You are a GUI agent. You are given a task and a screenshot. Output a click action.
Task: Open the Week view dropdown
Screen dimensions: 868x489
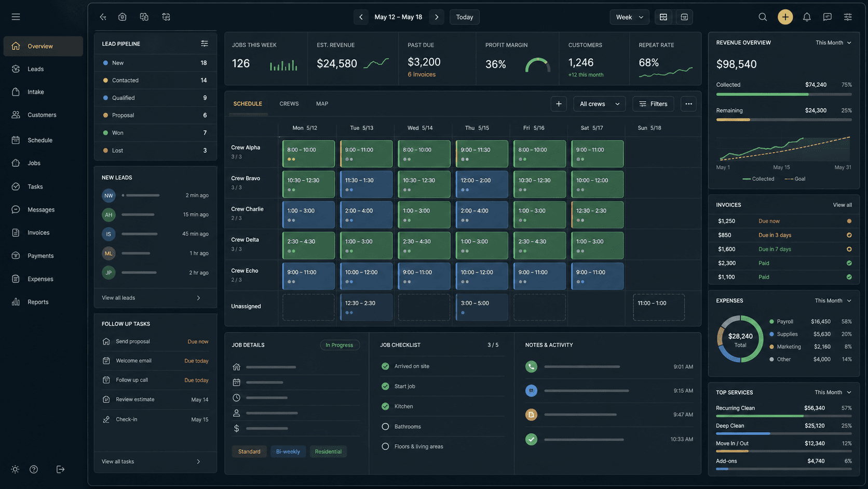pos(629,17)
